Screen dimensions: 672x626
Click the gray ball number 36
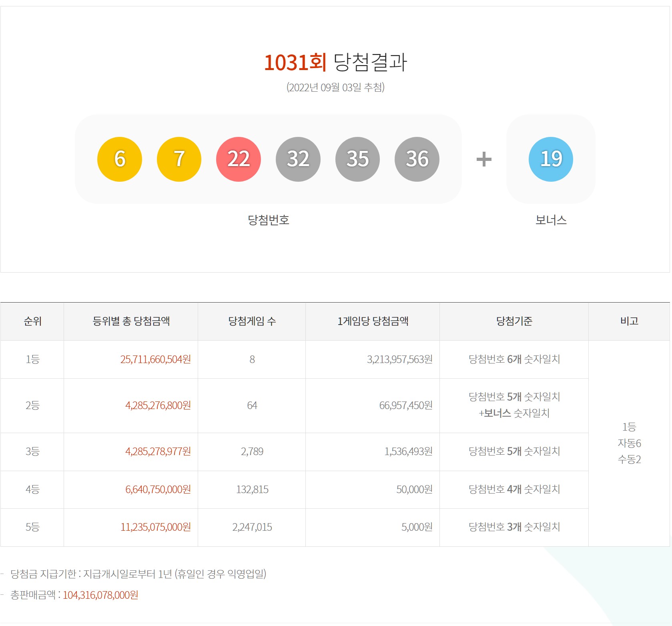click(417, 159)
